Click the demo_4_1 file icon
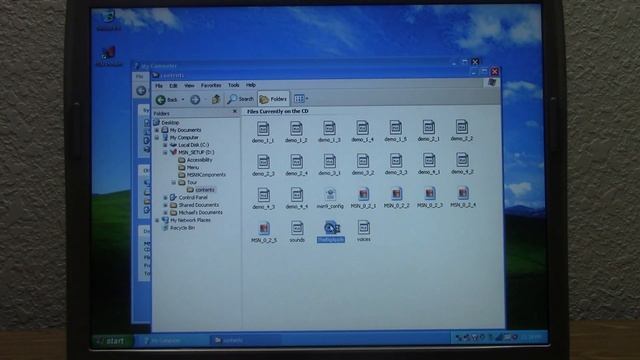This screenshot has width=640, height=360. tap(429, 160)
